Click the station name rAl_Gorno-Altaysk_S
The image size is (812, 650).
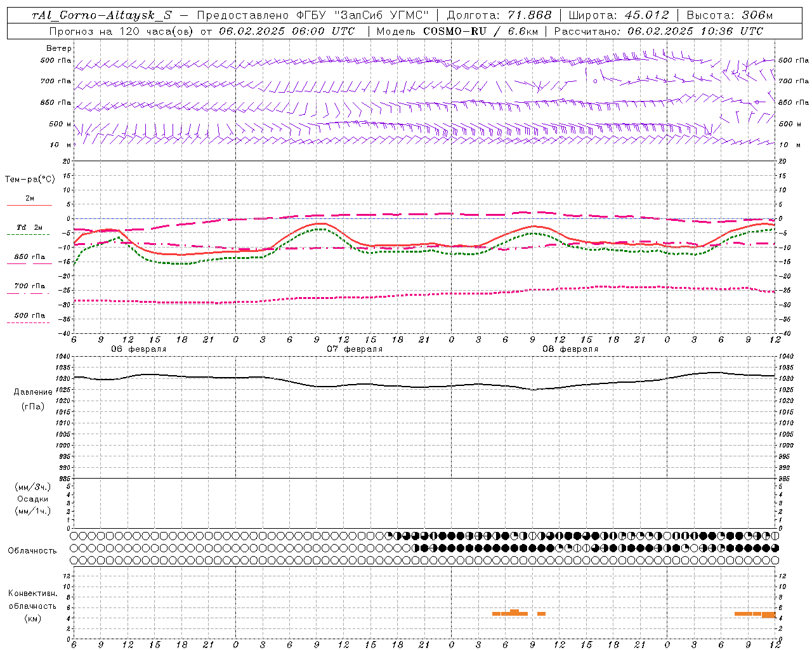coord(102,15)
